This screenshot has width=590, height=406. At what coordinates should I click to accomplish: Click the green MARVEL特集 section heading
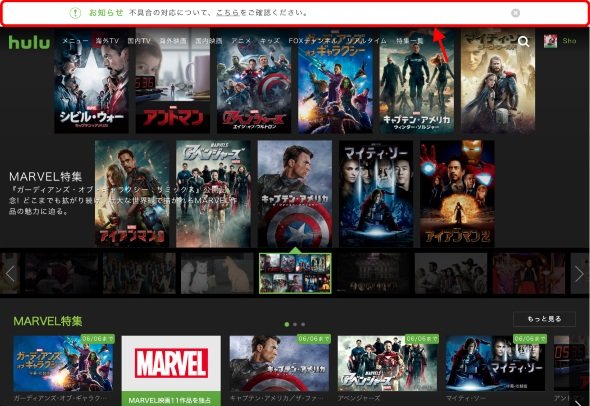48,321
